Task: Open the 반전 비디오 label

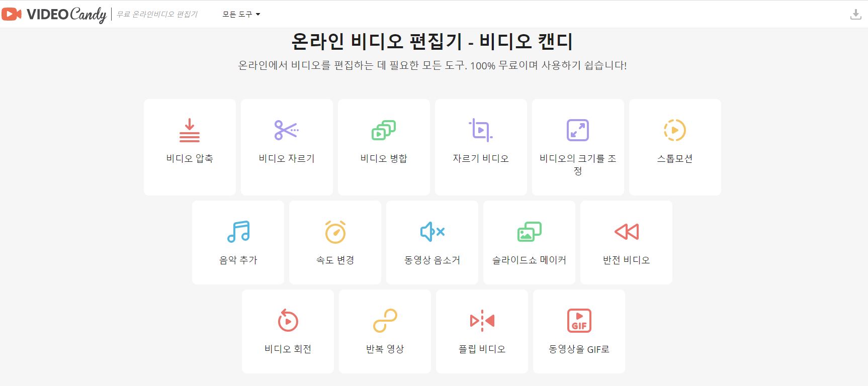Action: point(627,260)
